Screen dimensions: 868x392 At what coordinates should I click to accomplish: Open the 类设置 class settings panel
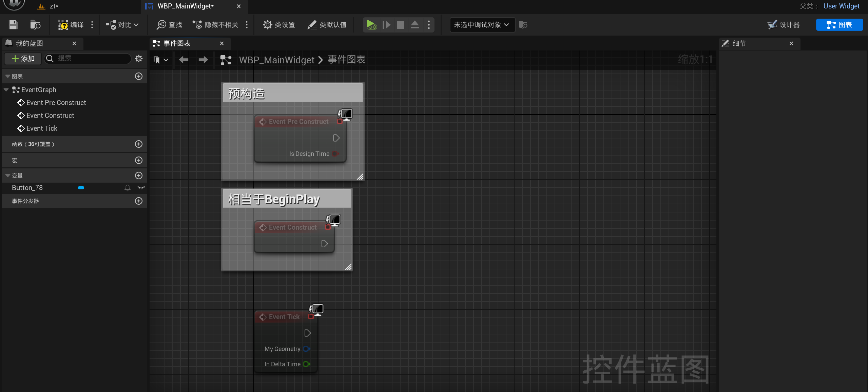pyautogui.click(x=278, y=24)
